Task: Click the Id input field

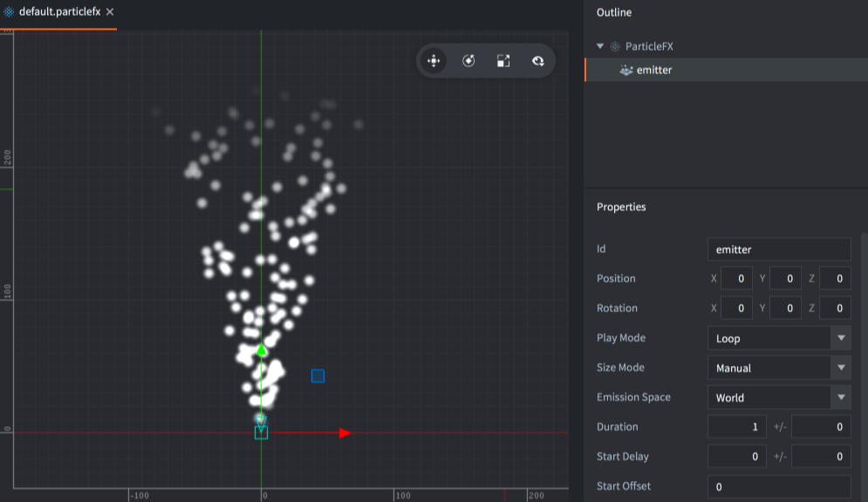Action: tap(778, 249)
